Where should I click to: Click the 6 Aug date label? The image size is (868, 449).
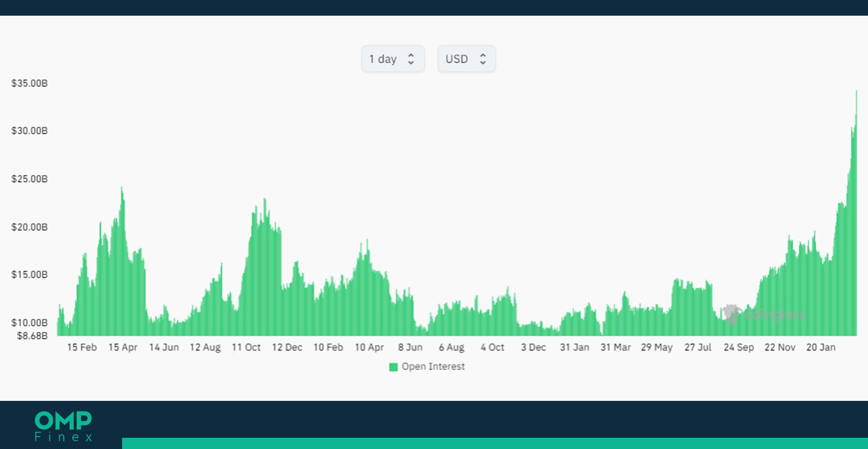(x=452, y=347)
